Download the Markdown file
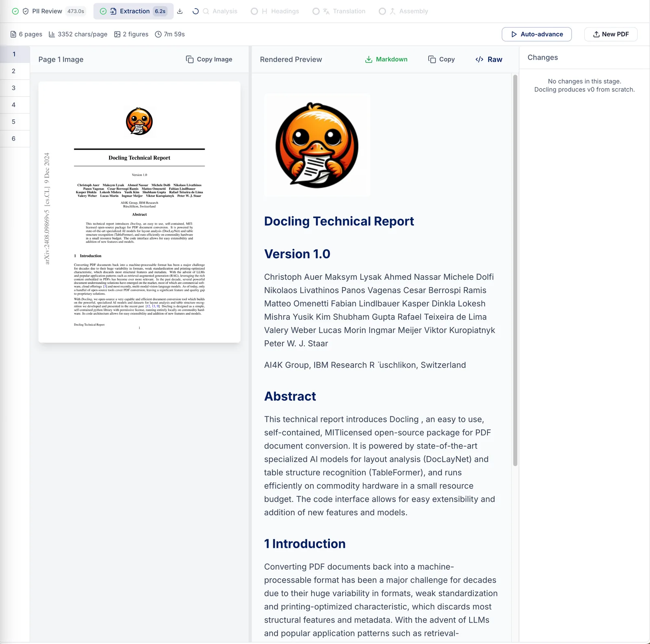Screen dimensions: 650x644 point(386,59)
